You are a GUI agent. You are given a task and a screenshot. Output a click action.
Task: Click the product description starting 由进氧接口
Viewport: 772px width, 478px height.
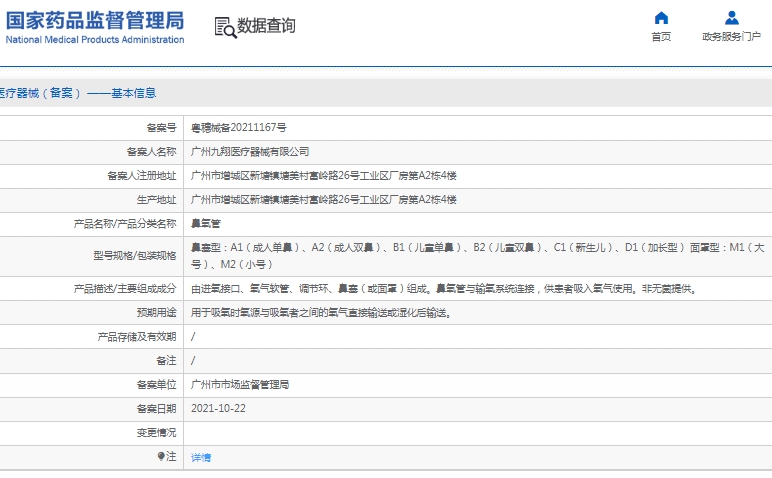click(445, 289)
